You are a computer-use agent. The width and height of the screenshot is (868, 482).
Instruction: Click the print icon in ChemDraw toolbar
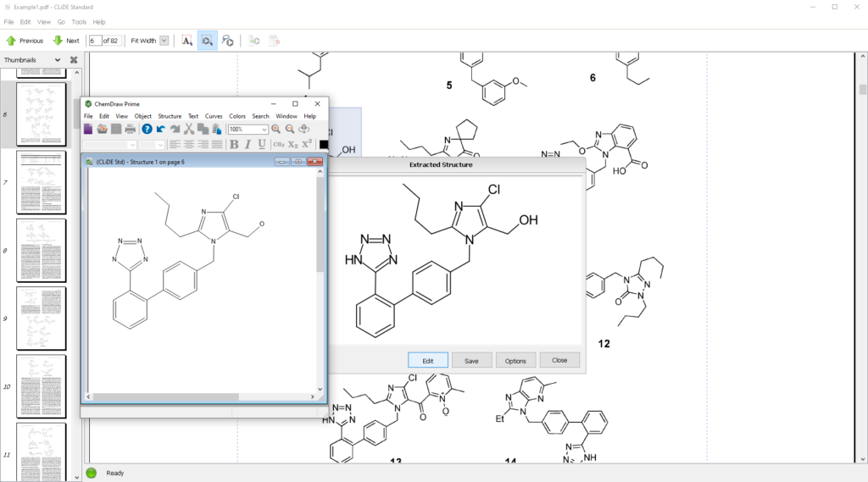tap(130, 129)
